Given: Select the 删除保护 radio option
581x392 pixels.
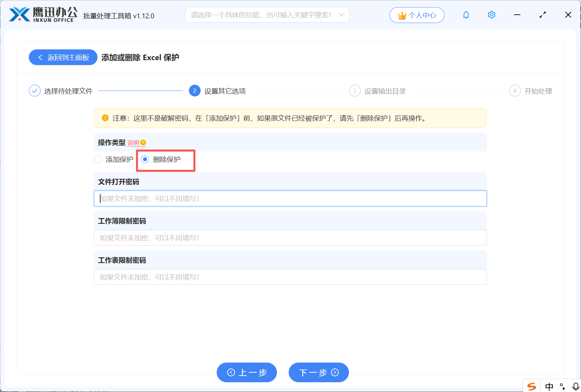Looking at the screenshot, I should point(145,160).
